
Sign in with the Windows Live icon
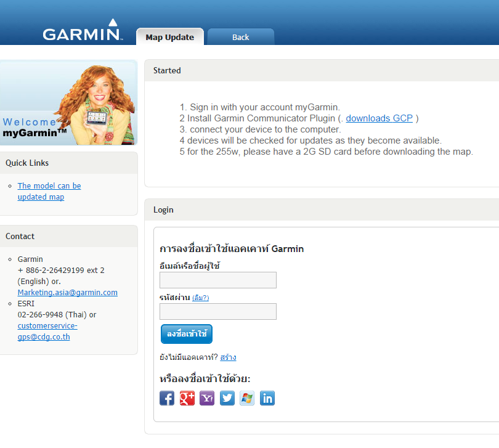(x=247, y=398)
